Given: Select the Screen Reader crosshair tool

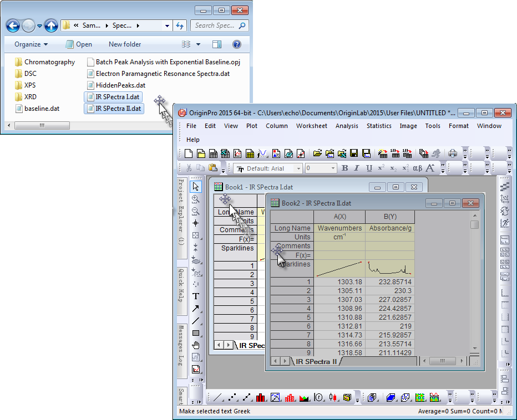Looking at the screenshot, I should tap(196, 223).
